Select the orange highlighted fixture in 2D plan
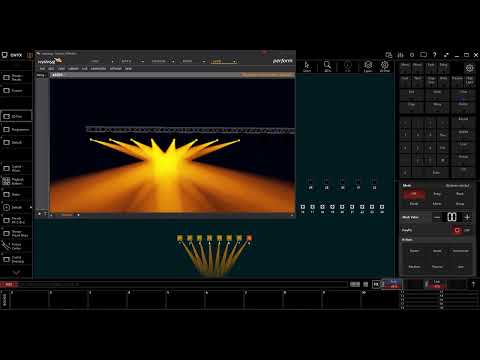Viewport: 480px width, 360px height. point(249,238)
